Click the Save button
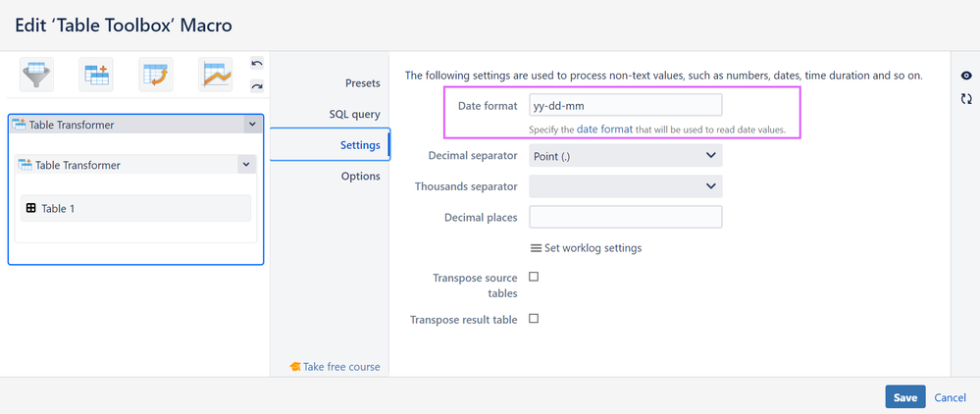 (904, 397)
